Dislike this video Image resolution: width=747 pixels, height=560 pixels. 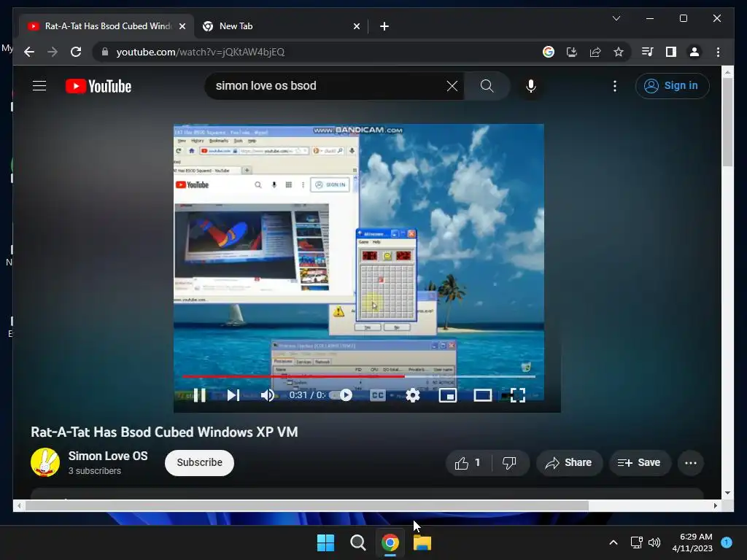coord(509,463)
